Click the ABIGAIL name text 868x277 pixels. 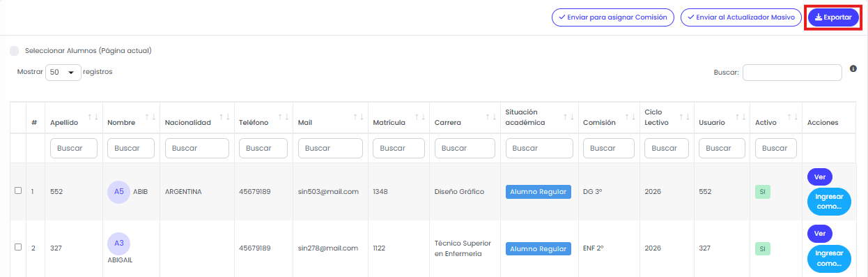[x=119, y=261]
